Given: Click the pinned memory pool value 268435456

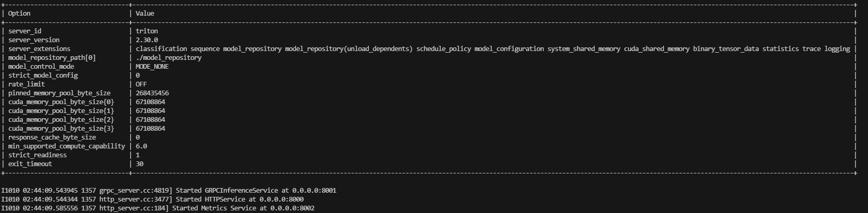Looking at the screenshot, I should click(152, 93).
